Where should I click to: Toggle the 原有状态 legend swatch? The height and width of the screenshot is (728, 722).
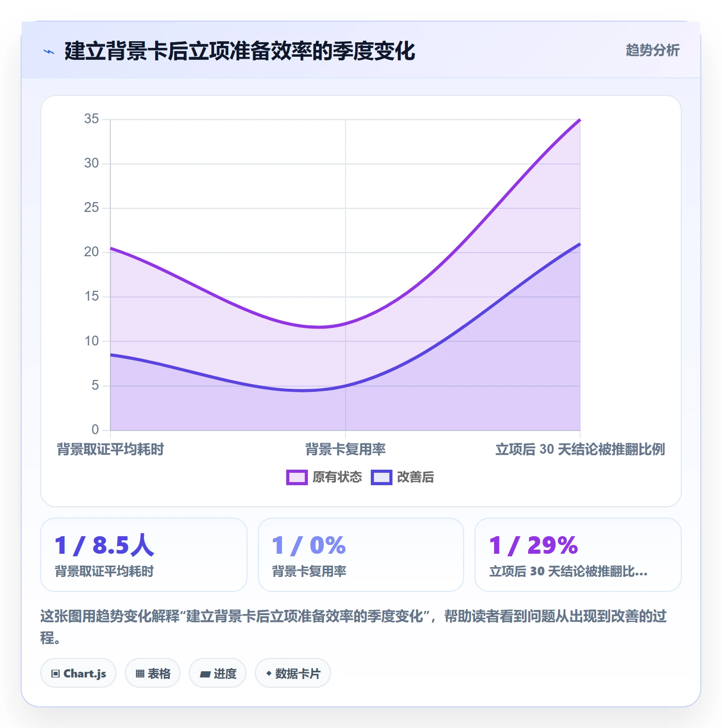point(297,477)
